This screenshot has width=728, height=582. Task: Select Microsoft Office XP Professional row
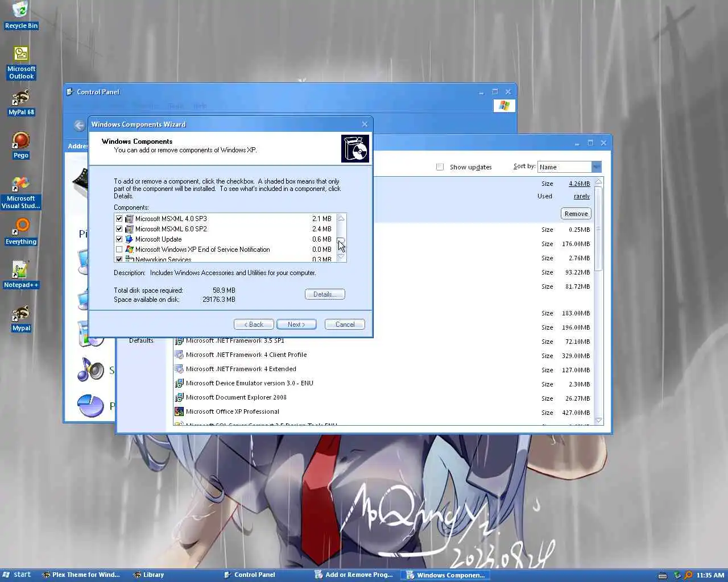click(x=384, y=411)
